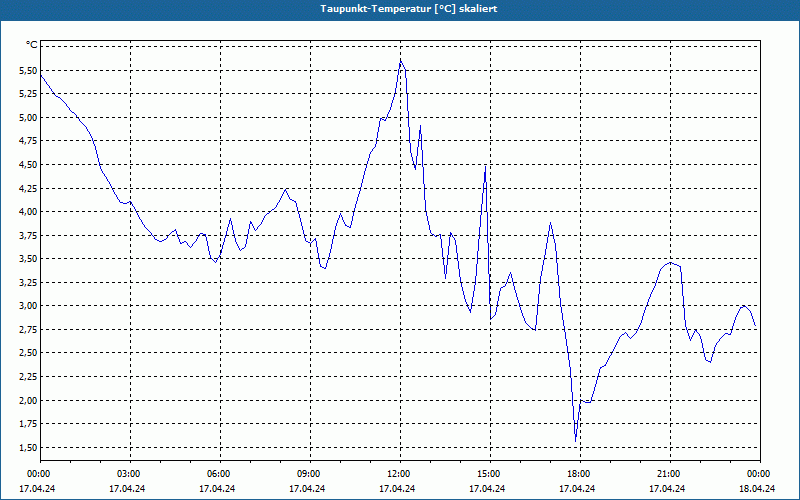Click the 17.04.24 date beneath 18:00

577,489
